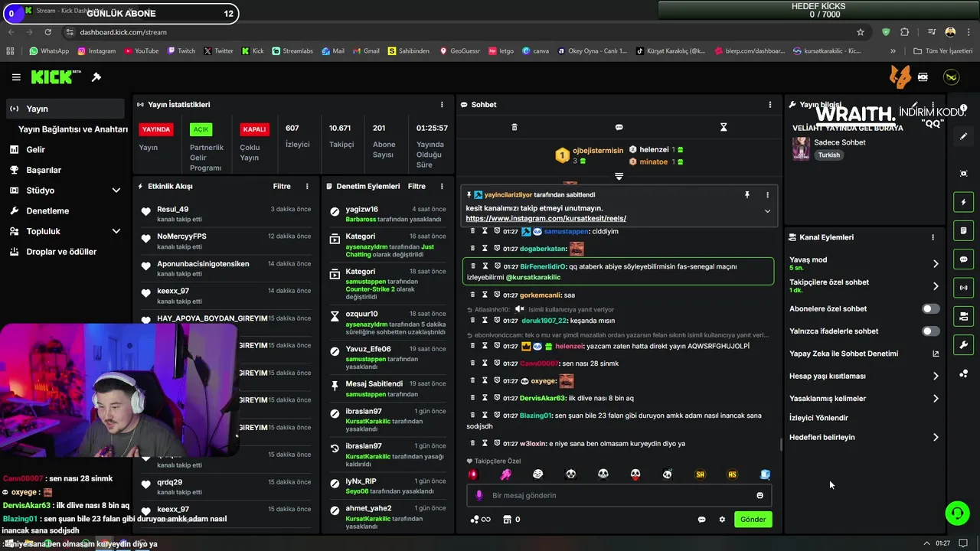Click the green Gönder button
The height and width of the screenshot is (551, 980).
753,520
